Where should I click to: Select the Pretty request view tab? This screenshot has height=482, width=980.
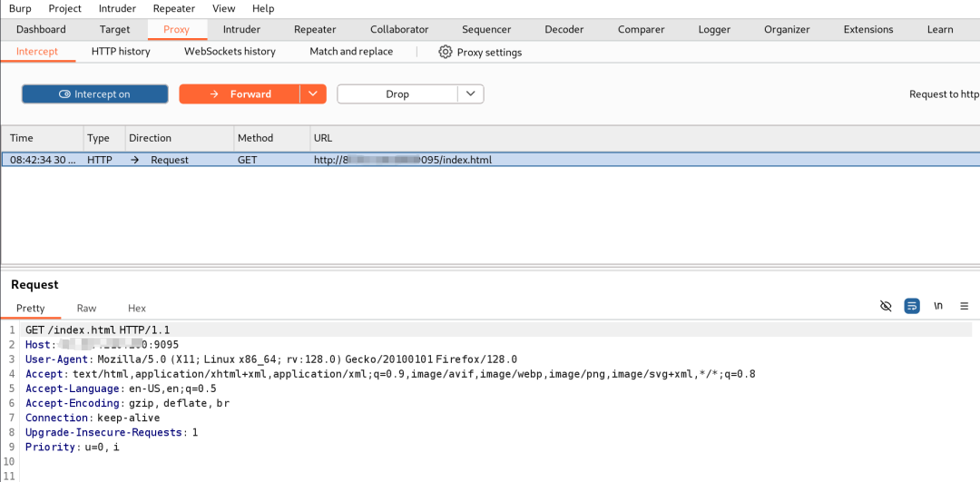pyautogui.click(x=31, y=309)
